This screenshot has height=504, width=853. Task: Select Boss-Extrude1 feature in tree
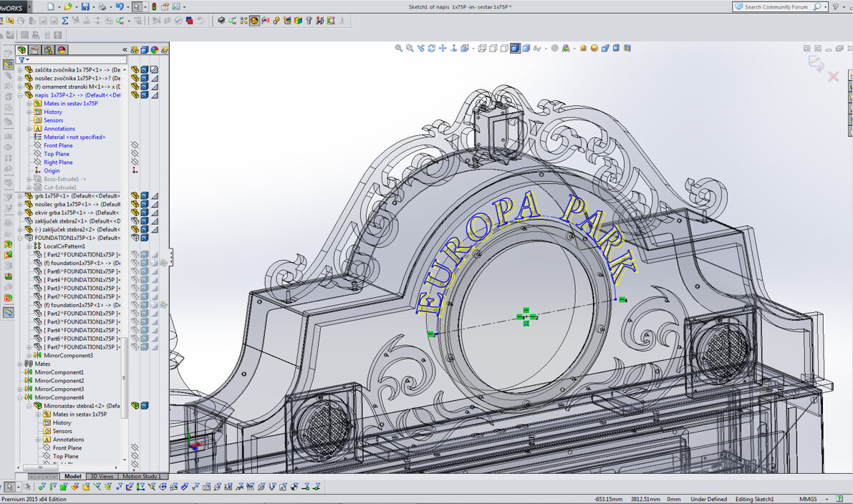click(x=64, y=180)
